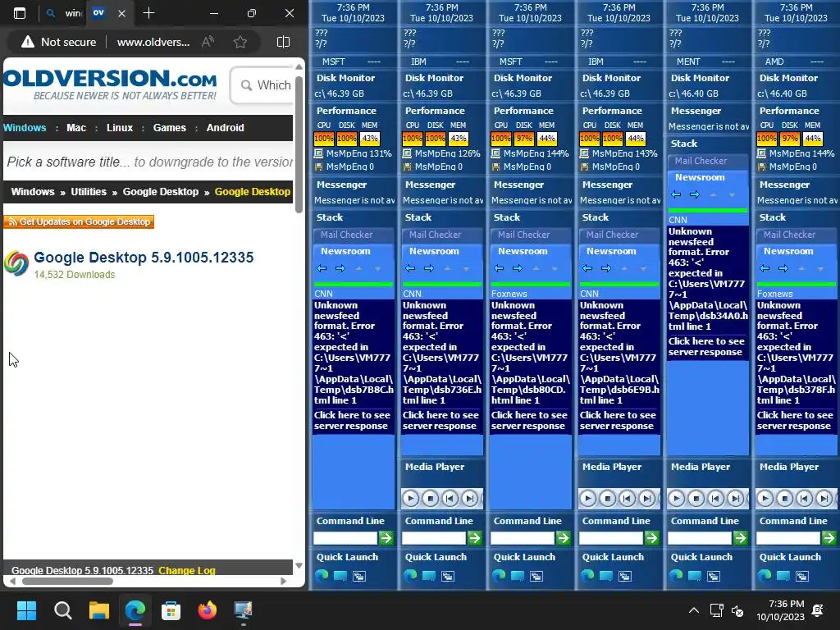Click Newsroom right arrow in MsMpEng 131% sidebar
The width and height of the screenshot is (840, 630).
pos(340,268)
